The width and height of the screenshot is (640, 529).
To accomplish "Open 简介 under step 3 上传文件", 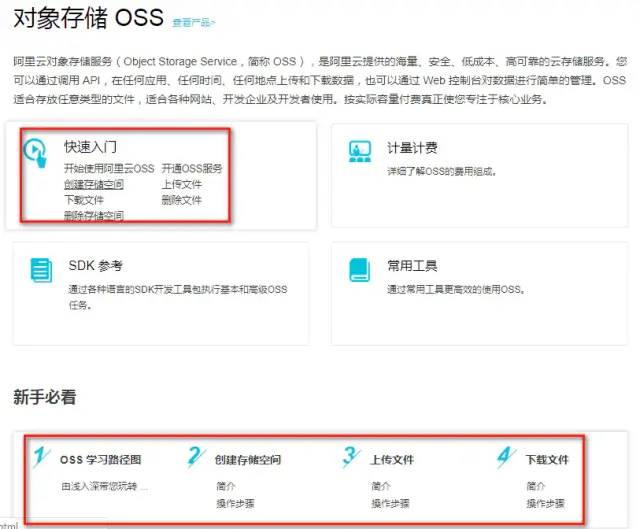I will tap(381, 486).
